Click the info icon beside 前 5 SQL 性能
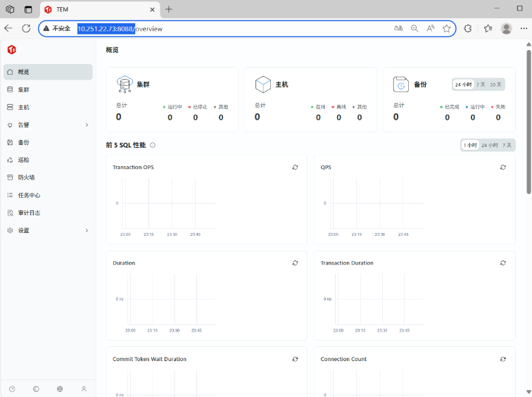Screen dimensions: 532x397 pyautogui.click(x=153, y=145)
